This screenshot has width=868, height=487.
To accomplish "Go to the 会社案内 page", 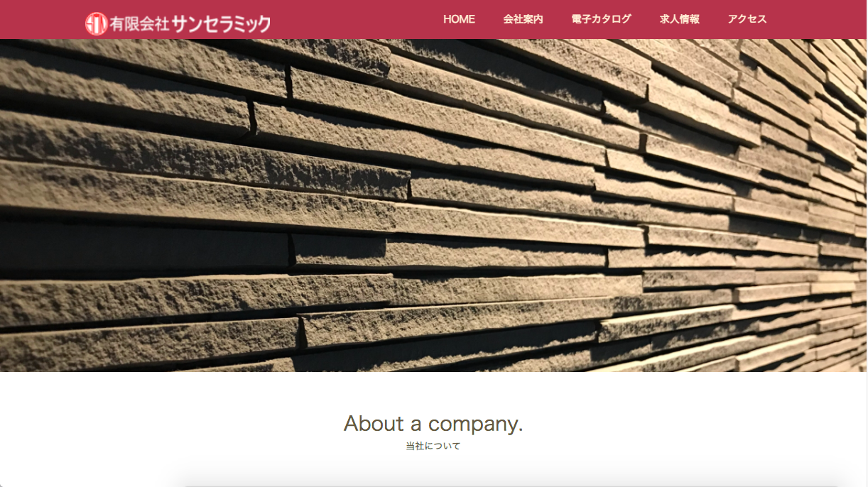I will click(523, 19).
